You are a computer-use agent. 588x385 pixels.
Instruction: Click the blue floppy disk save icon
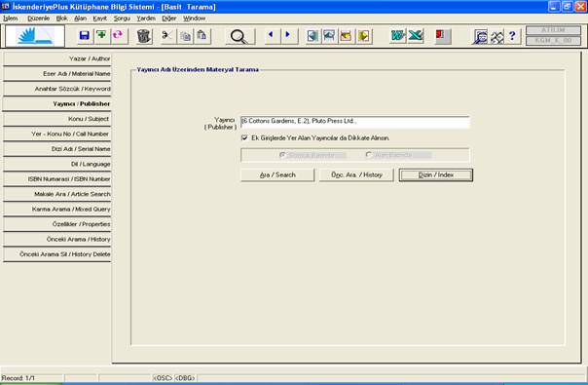[x=85, y=36]
